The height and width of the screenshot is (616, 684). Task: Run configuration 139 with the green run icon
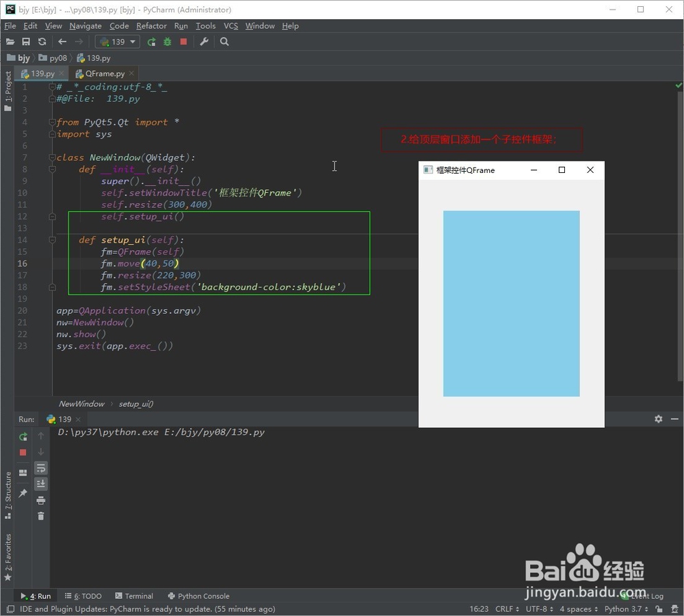point(151,42)
